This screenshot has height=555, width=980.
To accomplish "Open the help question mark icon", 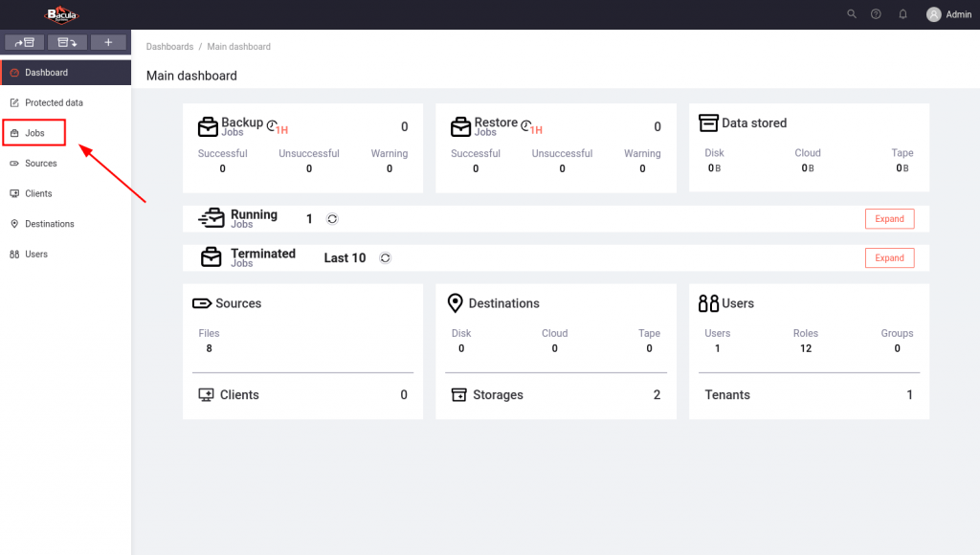I will coord(876,14).
